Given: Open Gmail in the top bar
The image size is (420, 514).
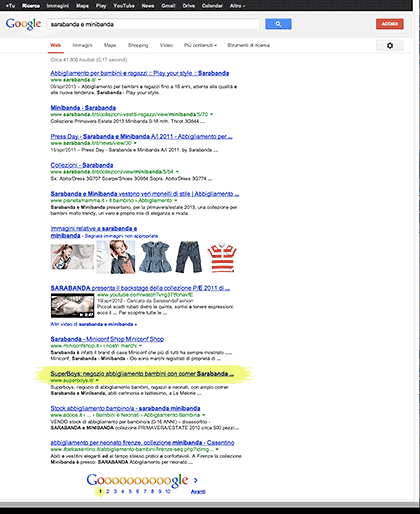Looking at the screenshot, I should (168, 6).
